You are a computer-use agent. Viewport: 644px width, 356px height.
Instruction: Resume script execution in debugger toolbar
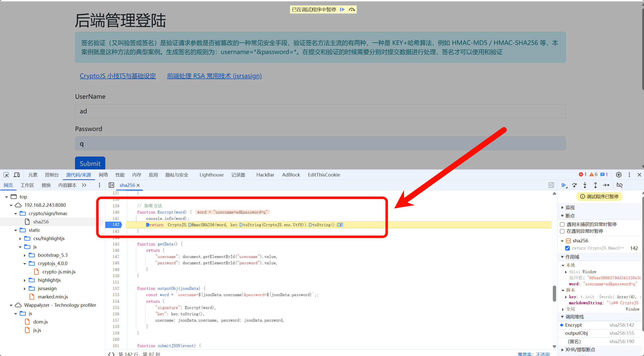coord(564,185)
